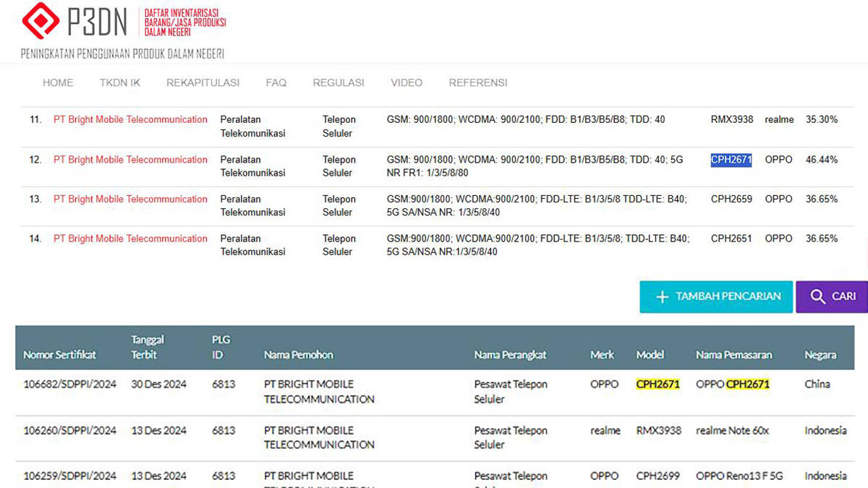
Task: Click model RMX3938 in certificate table
Action: click(x=659, y=430)
